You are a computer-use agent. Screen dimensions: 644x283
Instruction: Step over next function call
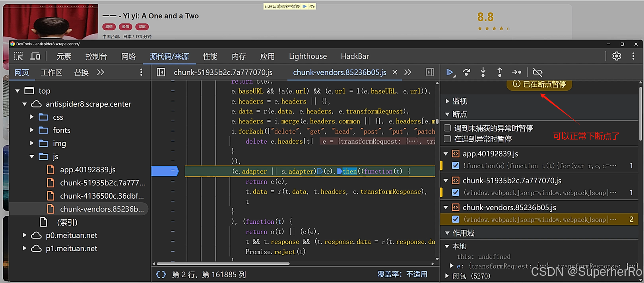[466, 72]
